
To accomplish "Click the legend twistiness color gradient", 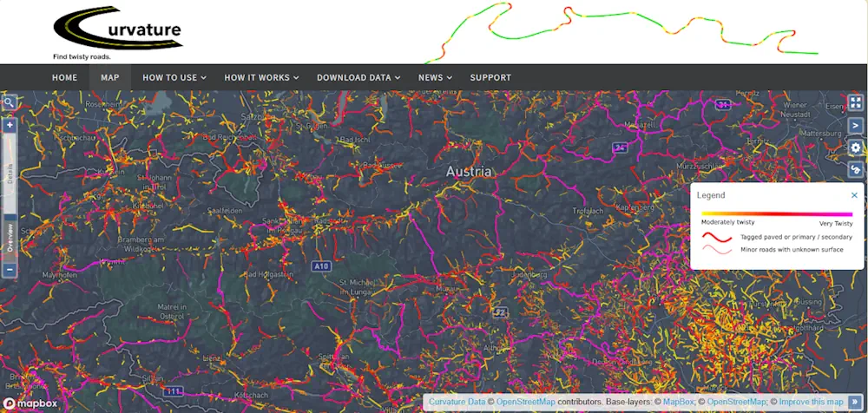I will click(x=777, y=213).
